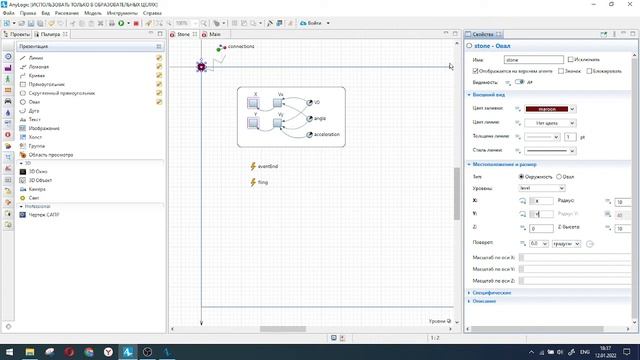The height and width of the screenshot is (360, 640).
Task: Open File Explorer from taskbar
Action: click(30, 352)
